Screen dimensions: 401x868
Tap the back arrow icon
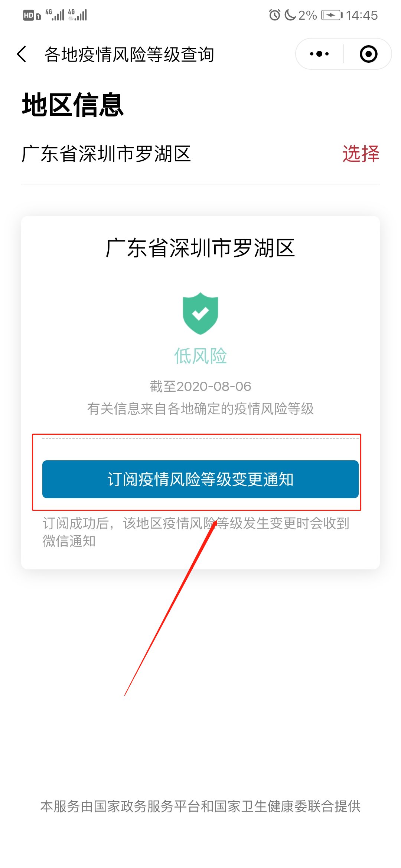click(x=22, y=54)
